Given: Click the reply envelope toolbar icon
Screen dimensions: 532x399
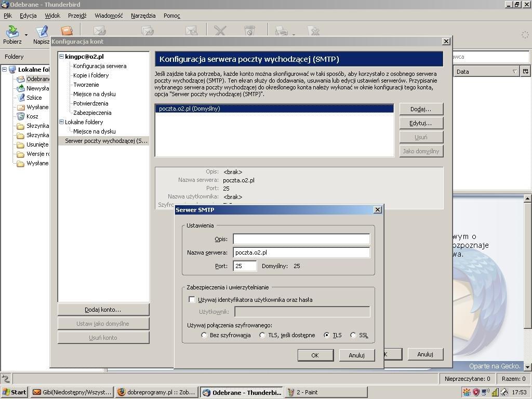Looking at the screenshot, I should [100, 31].
